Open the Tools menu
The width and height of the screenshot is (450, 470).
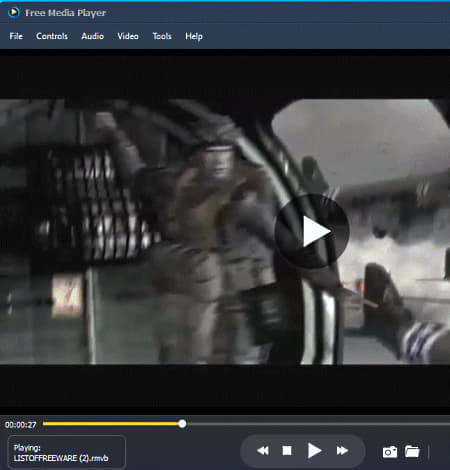click(x=162, y=36)
